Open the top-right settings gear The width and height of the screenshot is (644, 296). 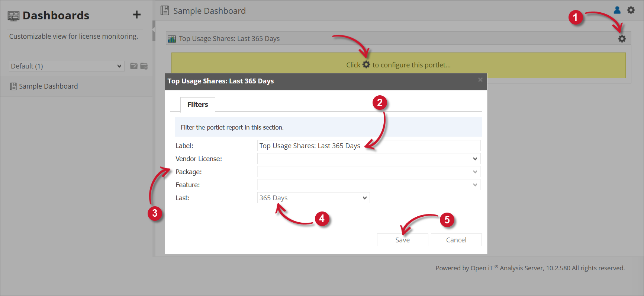click(x=631, y=10)
